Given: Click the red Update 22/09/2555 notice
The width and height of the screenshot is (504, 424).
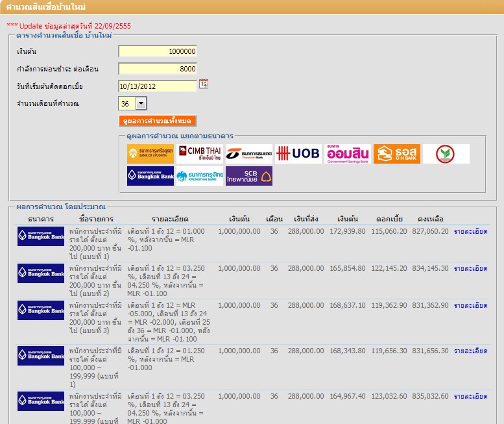Looking at the screenshot, I should pyautogui.click(x=69, y=26).
